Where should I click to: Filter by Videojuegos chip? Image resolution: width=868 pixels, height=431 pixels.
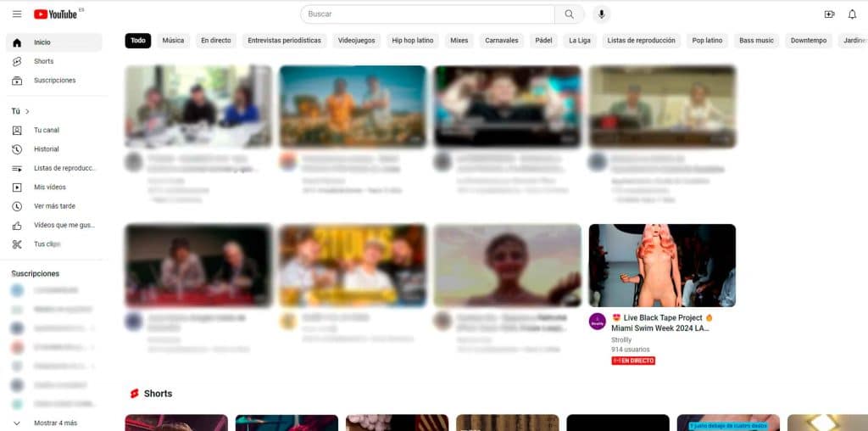pyautogui.click(x=356, y=41)
